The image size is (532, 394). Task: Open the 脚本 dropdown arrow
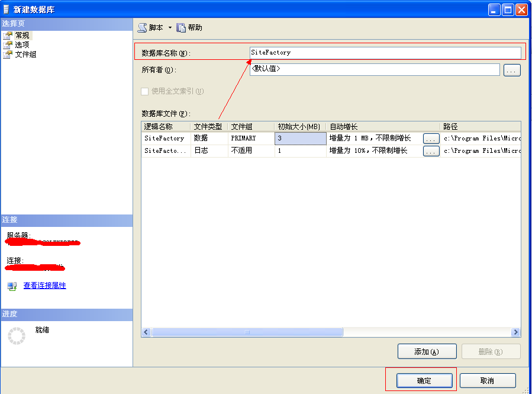pos(170,28)
